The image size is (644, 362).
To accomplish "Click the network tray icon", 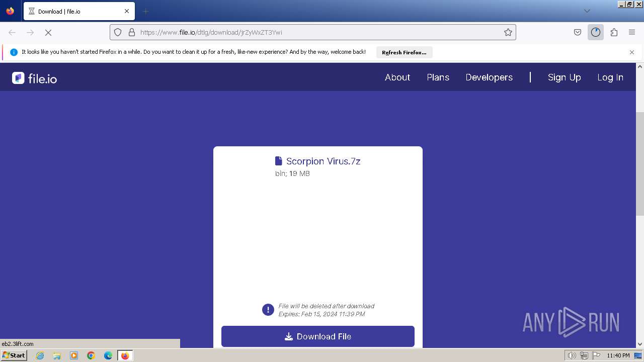I will tap(584, 355).
